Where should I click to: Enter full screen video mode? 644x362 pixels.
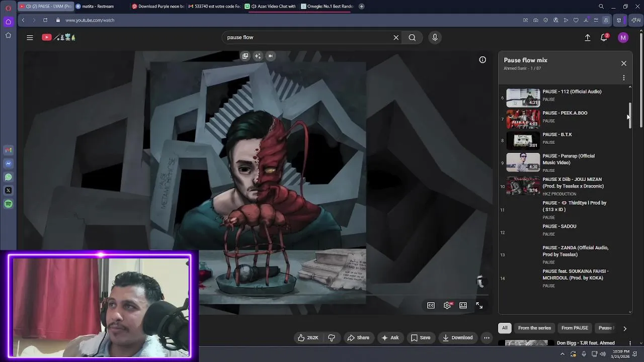[479, 305]
